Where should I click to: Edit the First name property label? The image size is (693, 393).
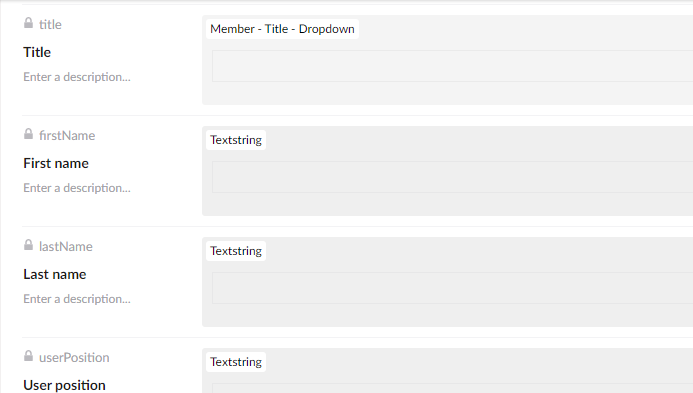pyautogui.click(x=56, y=163)
